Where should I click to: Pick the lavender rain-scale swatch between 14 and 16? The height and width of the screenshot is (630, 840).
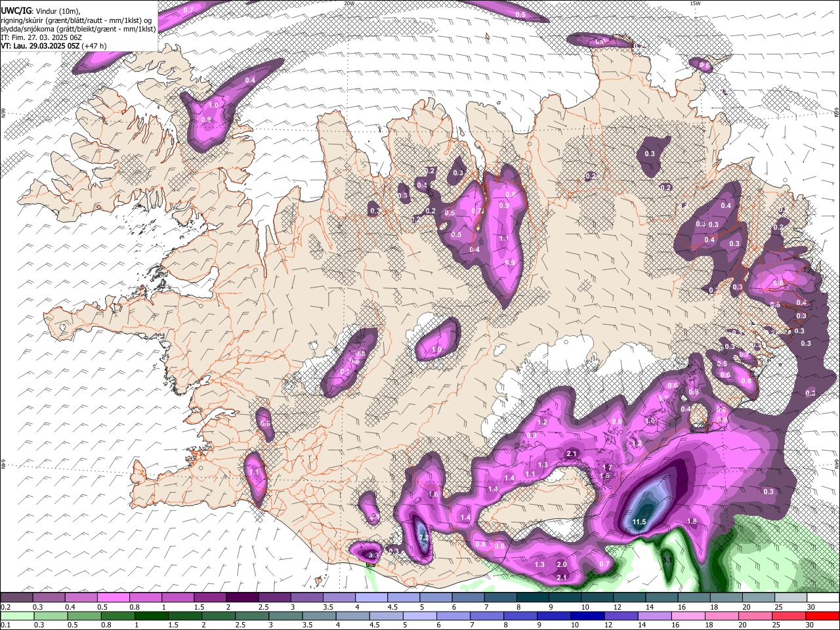pyautogui.click(x=654, y=616)
